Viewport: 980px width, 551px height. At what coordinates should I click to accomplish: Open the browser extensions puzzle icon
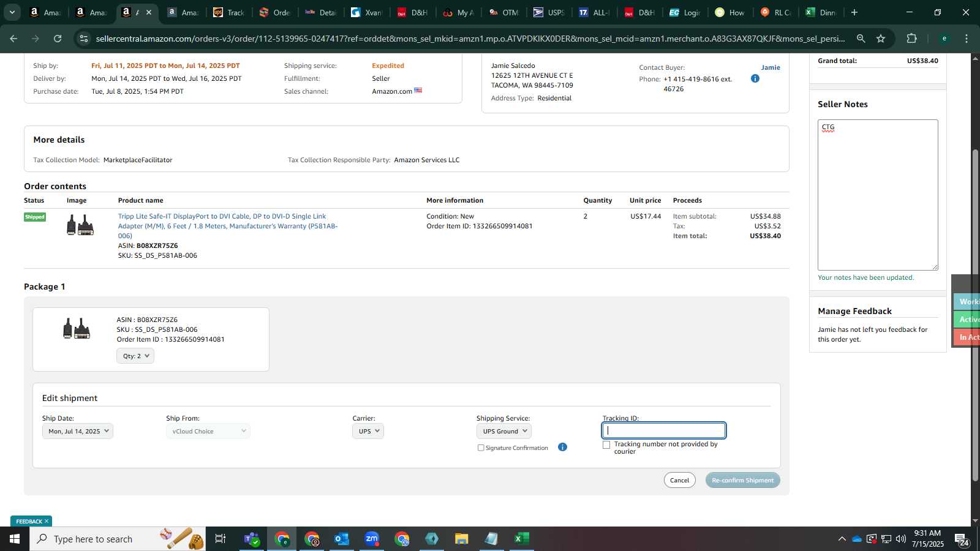(911, 39)
